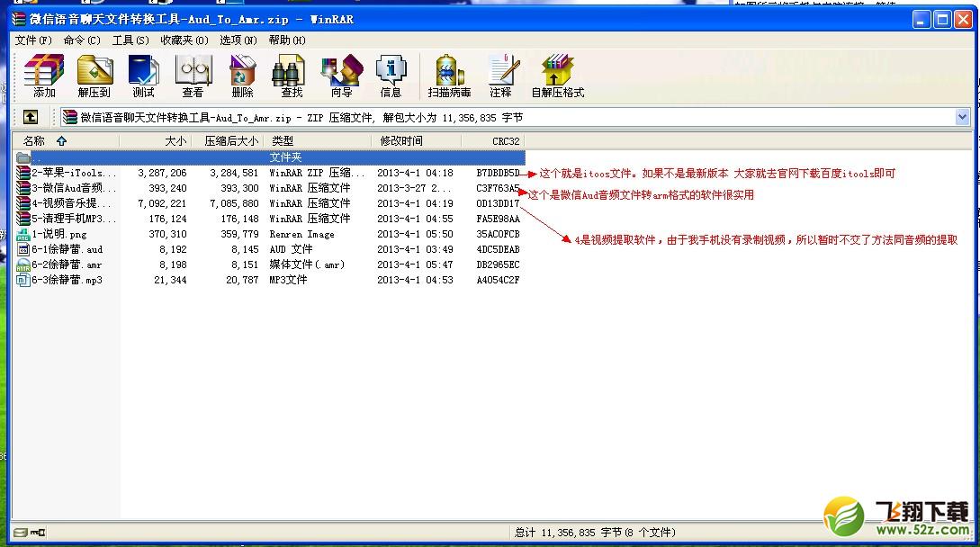
Task: Sort by the 修改时间 column header
Action: click(417, 140)
